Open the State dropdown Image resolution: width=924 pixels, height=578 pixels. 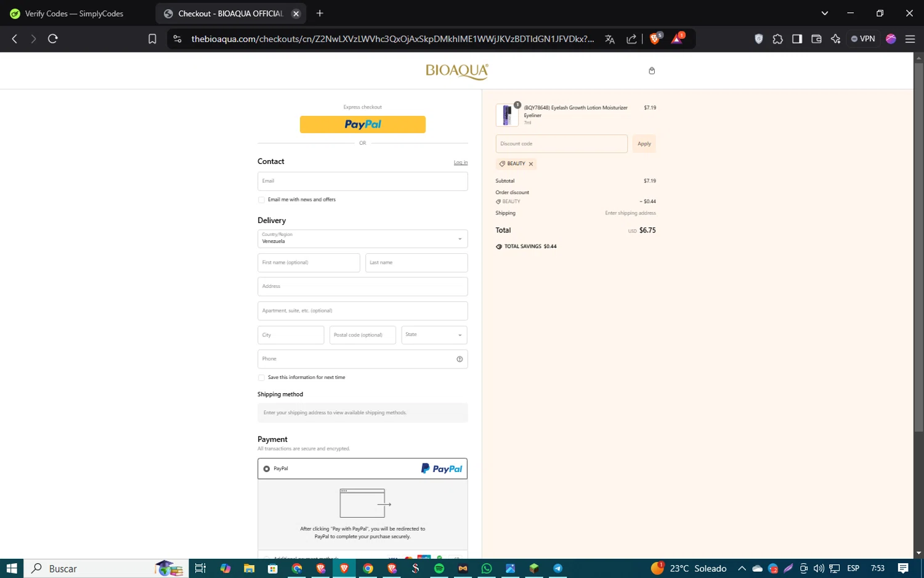pyautogui.click(x=434, y=335)
